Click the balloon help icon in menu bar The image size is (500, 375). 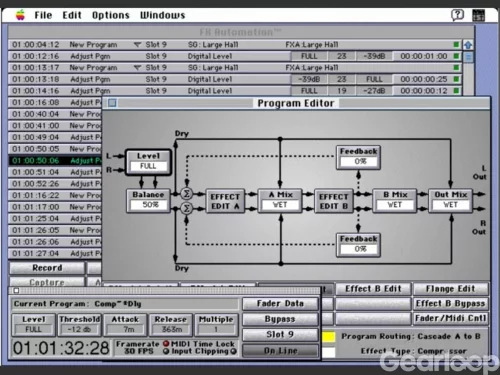click(457, 15)
